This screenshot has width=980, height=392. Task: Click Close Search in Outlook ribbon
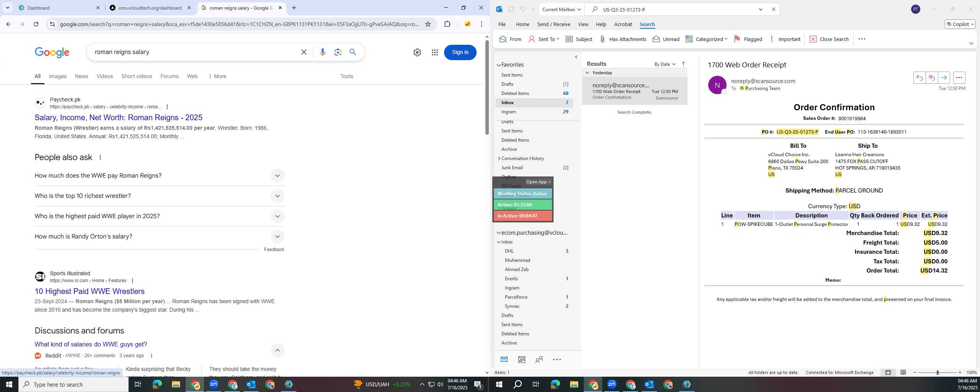coord(829,39)
